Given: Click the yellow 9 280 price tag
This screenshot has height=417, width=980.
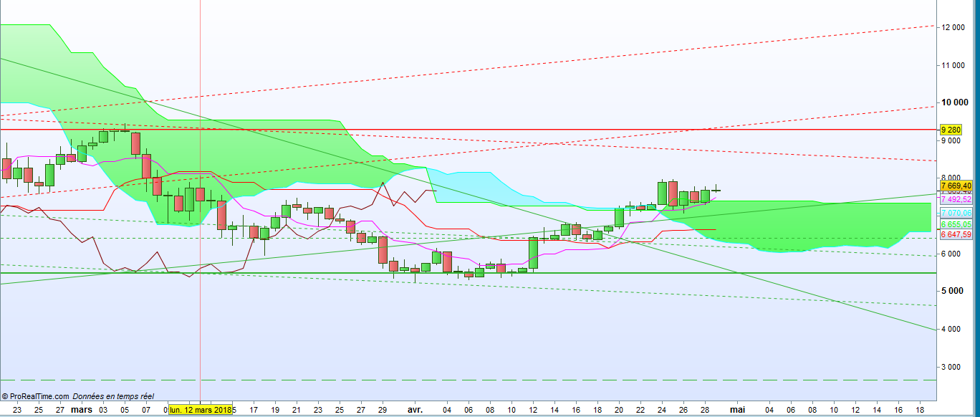Looking at the screenshot, I should [950, 130].
